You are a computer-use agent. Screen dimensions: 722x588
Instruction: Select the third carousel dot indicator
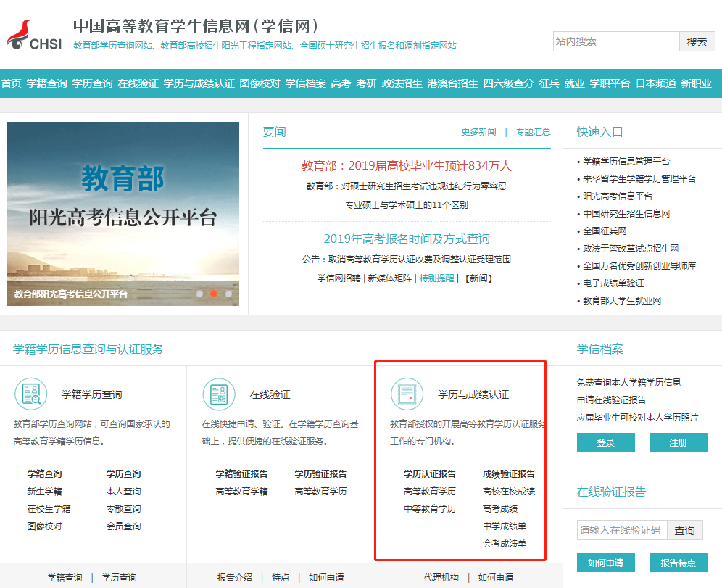(x=228, y=294)
